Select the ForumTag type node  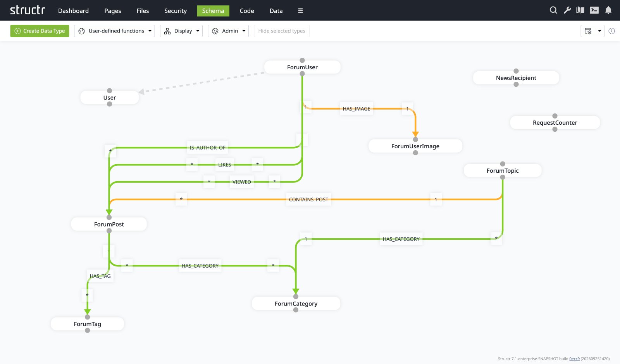pyautogui.click(x=88, y=324)
